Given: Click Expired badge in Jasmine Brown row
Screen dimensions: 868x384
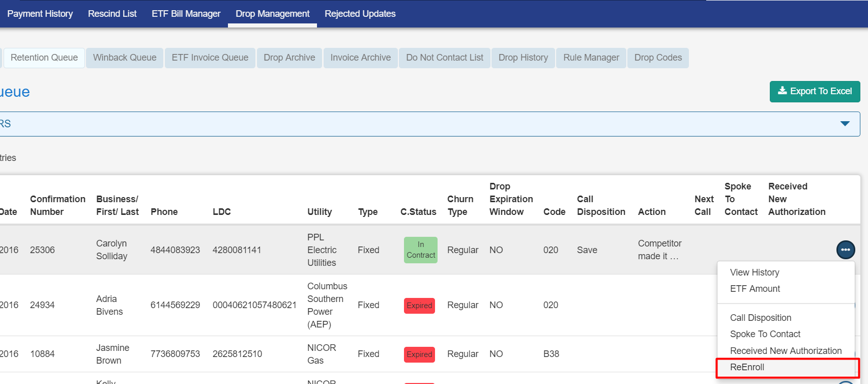Looking at the screenshot, I should click(419, 354).
